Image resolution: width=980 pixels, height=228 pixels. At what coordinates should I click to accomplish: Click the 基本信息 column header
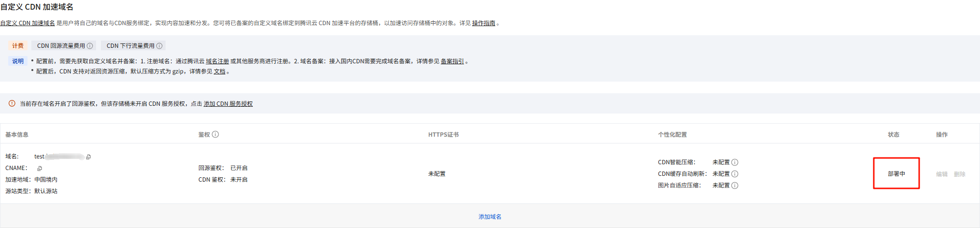coord(17,135)
